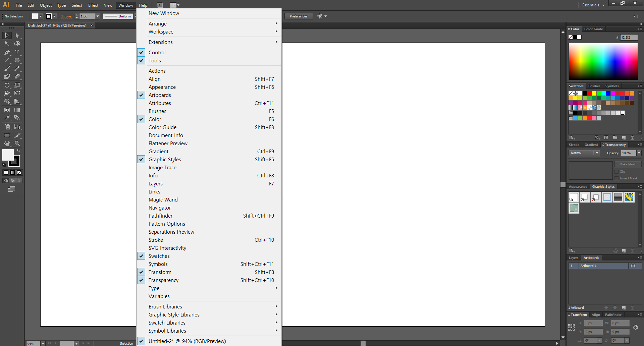Select the third graphic style thumbnail
This screenshot has height=346, width=644.
596,197
